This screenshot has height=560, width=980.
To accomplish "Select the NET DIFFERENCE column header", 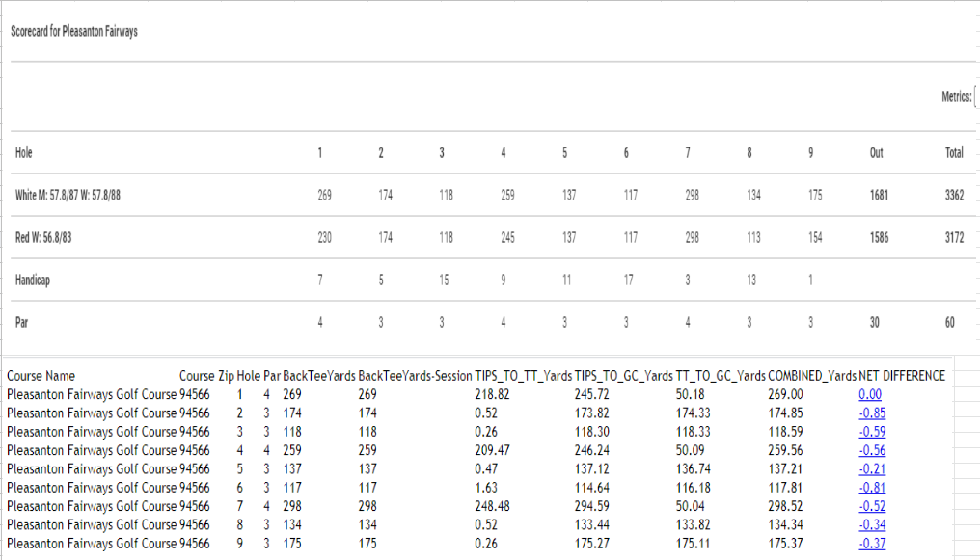I will click(902, 376).
